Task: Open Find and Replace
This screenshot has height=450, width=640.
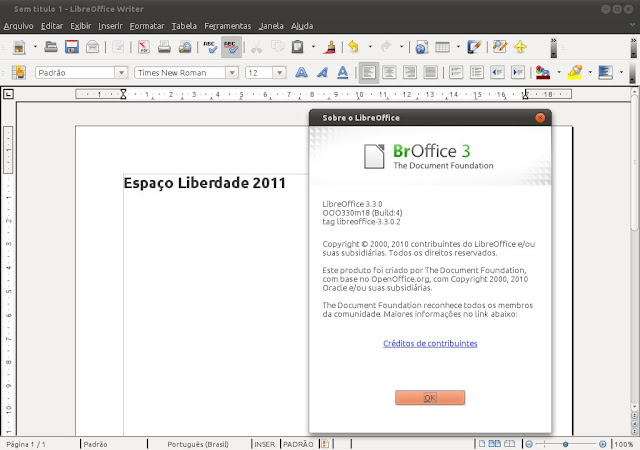Action: pos(500,47)
